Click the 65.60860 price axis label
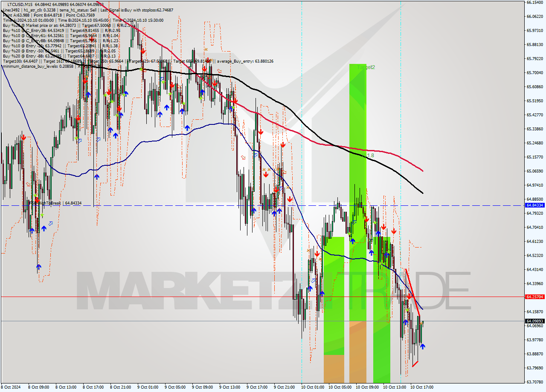 click(x=535, y=86)
